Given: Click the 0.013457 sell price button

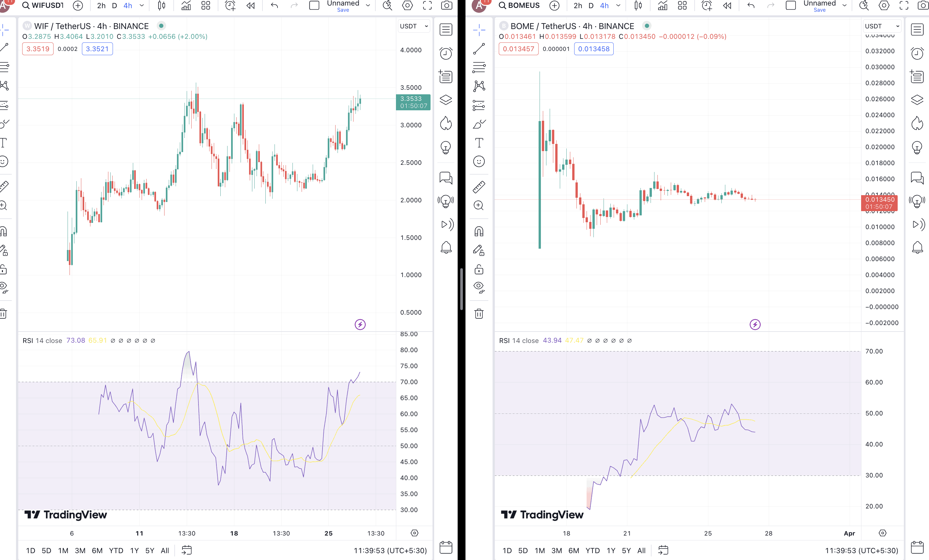Looking at the screenshot, I should point(518,49).
